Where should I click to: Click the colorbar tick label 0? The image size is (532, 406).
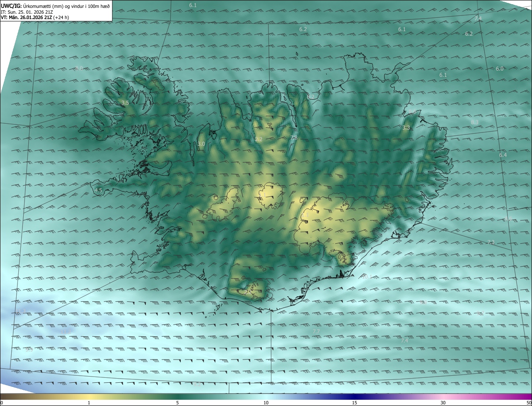[x=2, y=403]
